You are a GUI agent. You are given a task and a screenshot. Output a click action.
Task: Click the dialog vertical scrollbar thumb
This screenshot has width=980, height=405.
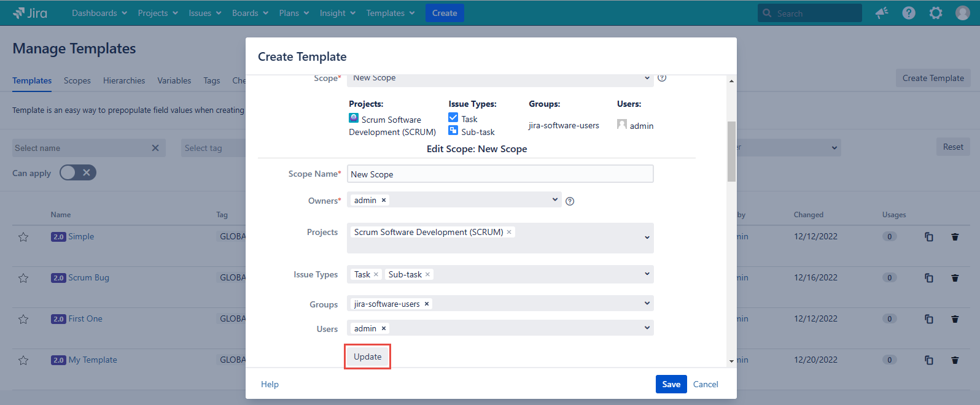[x=731, y=151]
